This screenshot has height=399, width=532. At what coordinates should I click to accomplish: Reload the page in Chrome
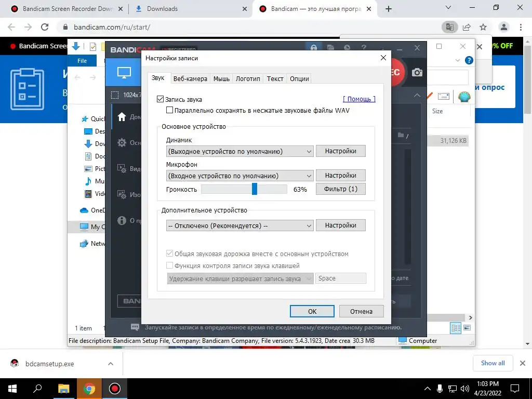point(45,27)
